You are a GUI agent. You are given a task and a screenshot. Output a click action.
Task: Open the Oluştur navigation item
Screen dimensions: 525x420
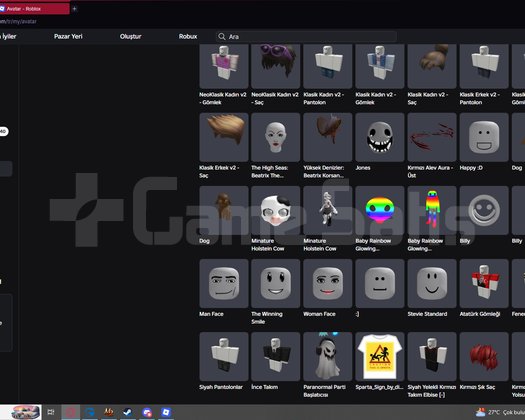click(x=131, y=37)
